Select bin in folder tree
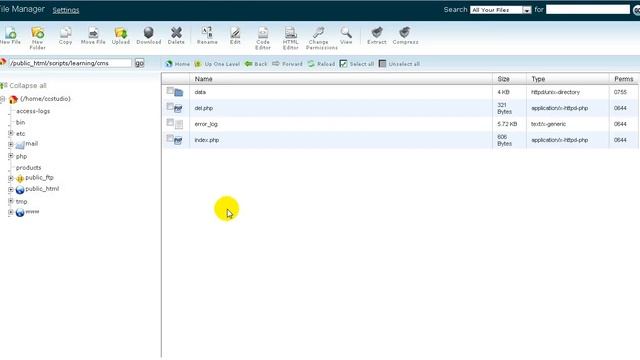 [20, 122]
